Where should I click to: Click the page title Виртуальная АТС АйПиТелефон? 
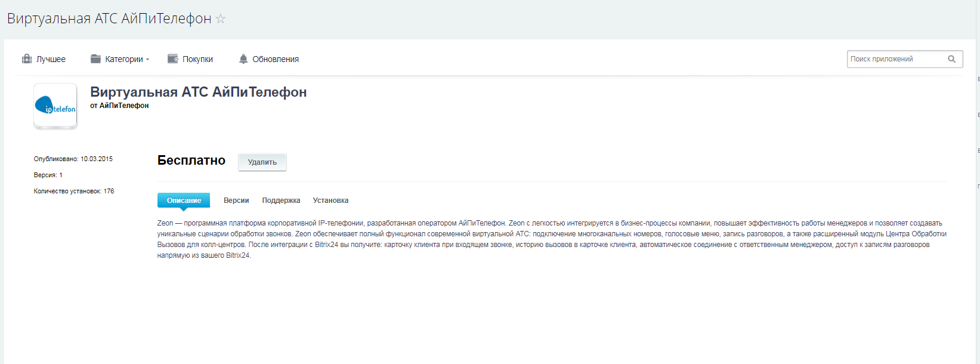[109, 18]
